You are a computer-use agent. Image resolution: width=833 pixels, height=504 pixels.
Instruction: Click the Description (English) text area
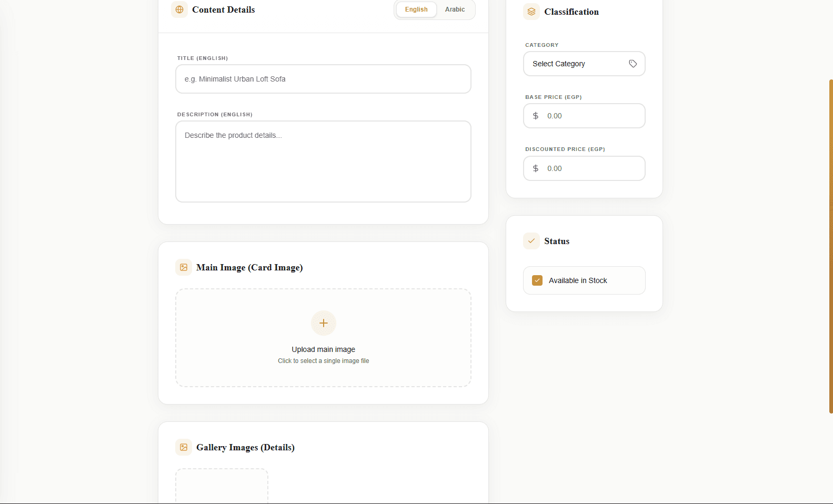(323, 162)
